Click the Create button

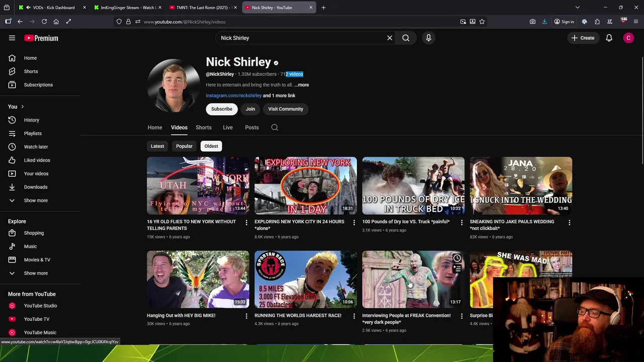click(x=583, y=38)
